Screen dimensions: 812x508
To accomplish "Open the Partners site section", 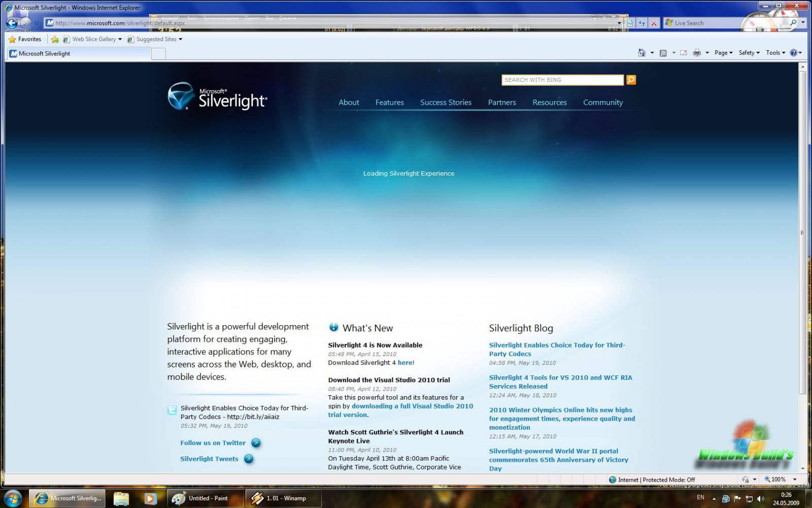I will pyautogui.click(x=502, y=103).
